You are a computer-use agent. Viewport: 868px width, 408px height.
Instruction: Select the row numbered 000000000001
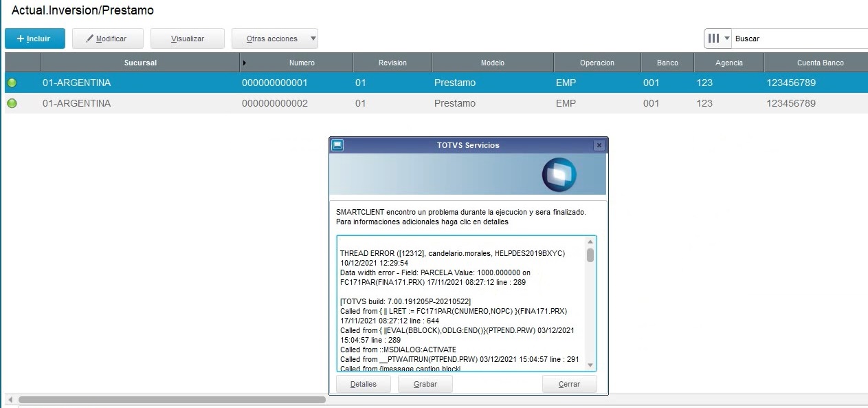[436, 83]
